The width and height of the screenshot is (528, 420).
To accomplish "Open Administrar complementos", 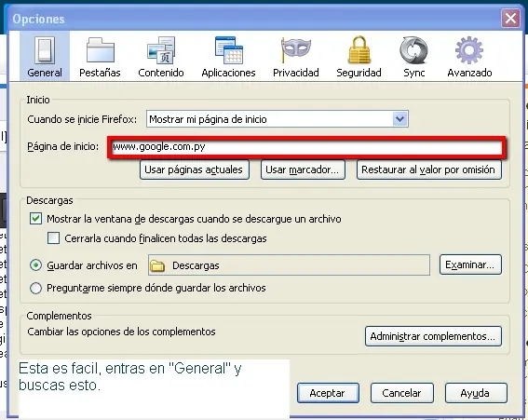I will [433, 336].
